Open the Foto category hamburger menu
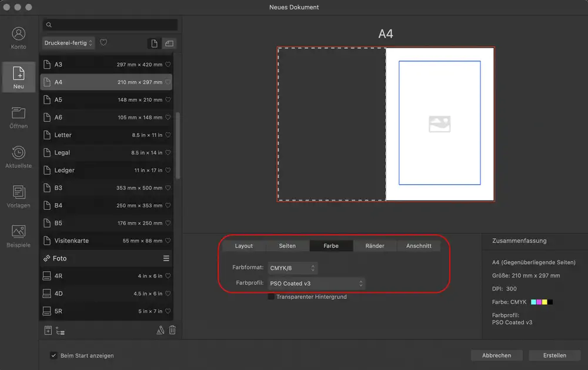The image size is (588, 370). click(166, 258)
